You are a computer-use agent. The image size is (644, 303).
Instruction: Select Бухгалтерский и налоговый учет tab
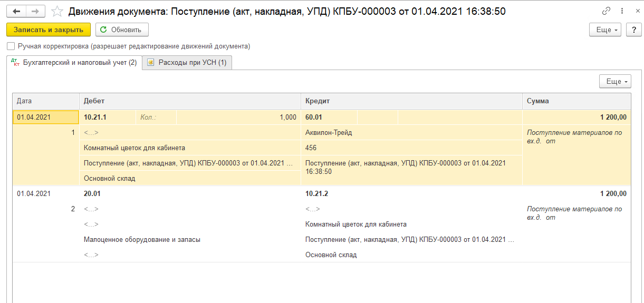(x=74, y=63)
